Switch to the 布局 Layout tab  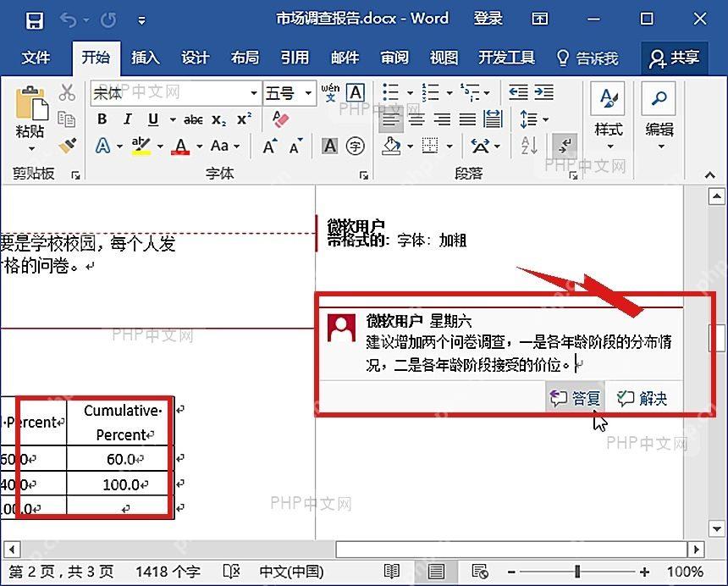click(245, 58)
